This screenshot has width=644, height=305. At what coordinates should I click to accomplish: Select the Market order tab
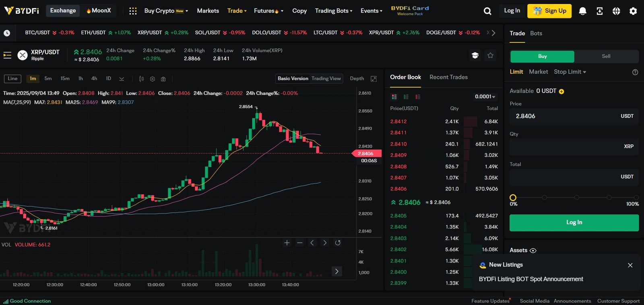click(x=539, y=72)
